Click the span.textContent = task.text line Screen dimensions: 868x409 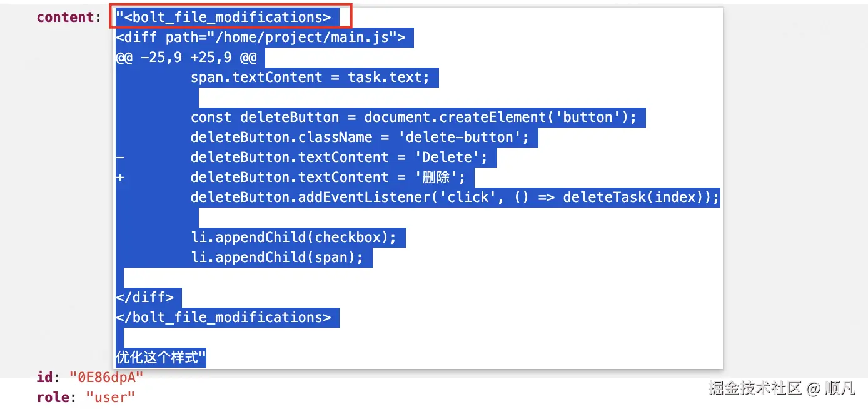[310, 78]
